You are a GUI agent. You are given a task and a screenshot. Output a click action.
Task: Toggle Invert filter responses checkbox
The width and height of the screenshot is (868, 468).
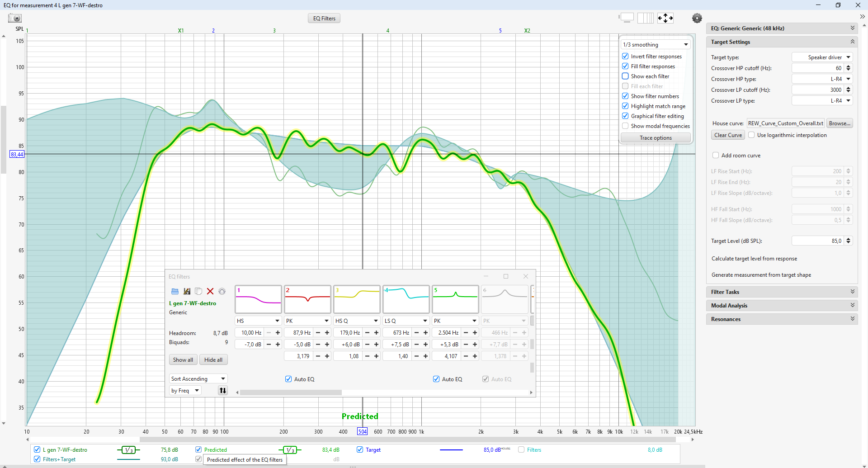click(x=625, y=56)
